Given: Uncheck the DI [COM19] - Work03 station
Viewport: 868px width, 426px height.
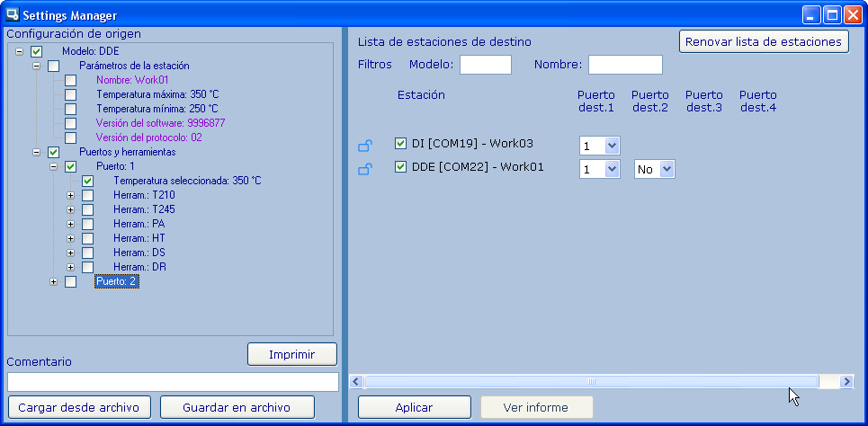Looking at the screenshot, I should pyautogui.click(x=401, y=144).
